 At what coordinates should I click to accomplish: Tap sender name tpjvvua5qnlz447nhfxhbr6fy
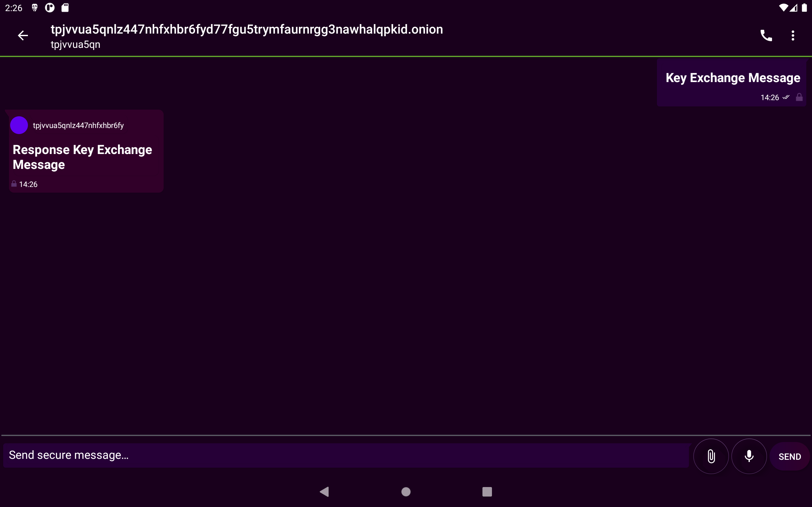click(x=78, y=125)
